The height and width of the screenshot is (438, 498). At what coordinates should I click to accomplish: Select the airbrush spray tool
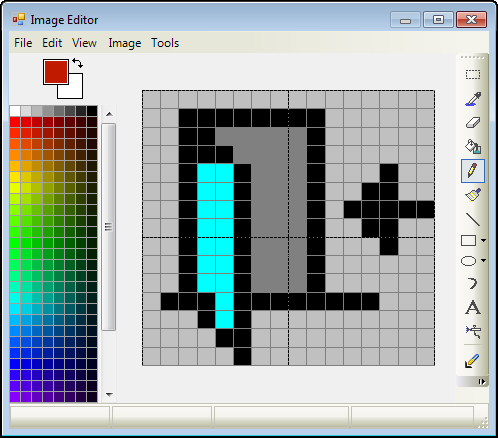pyautogui.click(x=473, y=331)
